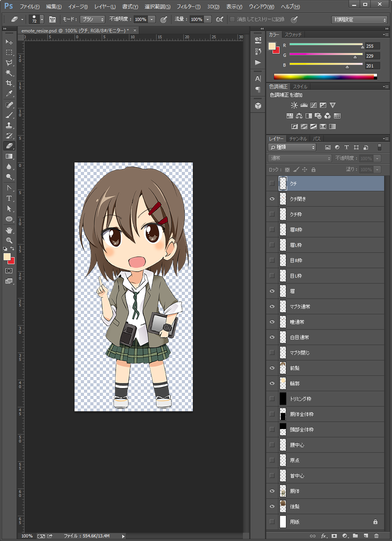The width and height of the screenshot is (392, 541).
Task: Activate the Zoom tool in toolbox
Action: click(9, 240)
